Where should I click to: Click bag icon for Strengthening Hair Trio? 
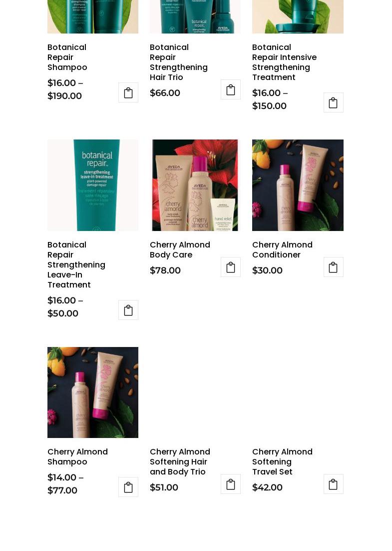231,89
